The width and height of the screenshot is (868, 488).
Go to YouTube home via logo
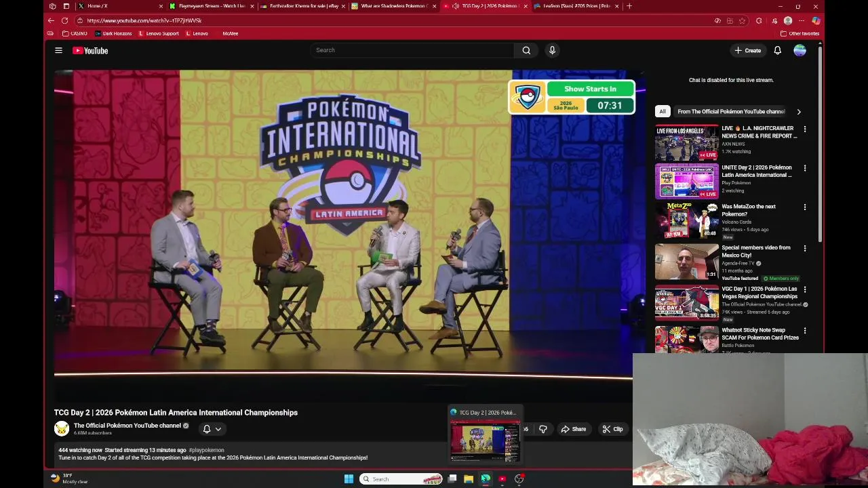(90, 50)
